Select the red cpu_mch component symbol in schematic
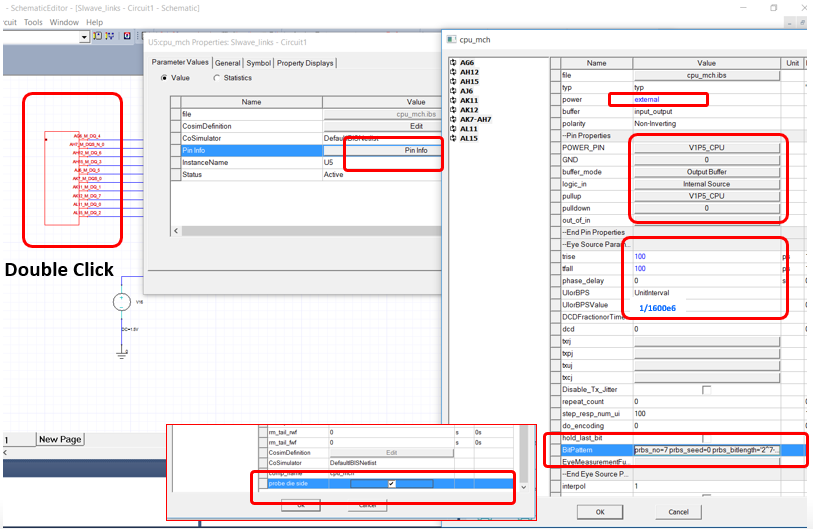 click(62, 178)
